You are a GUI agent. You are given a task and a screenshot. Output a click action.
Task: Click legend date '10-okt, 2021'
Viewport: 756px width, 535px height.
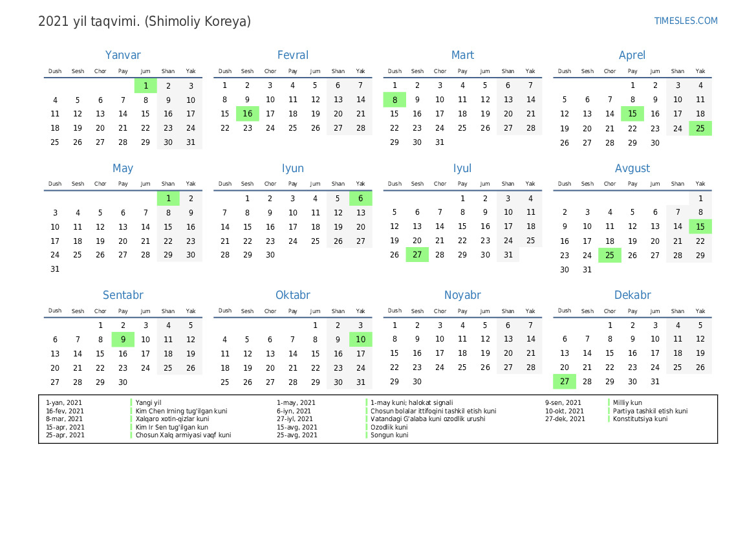pos(565,411)
